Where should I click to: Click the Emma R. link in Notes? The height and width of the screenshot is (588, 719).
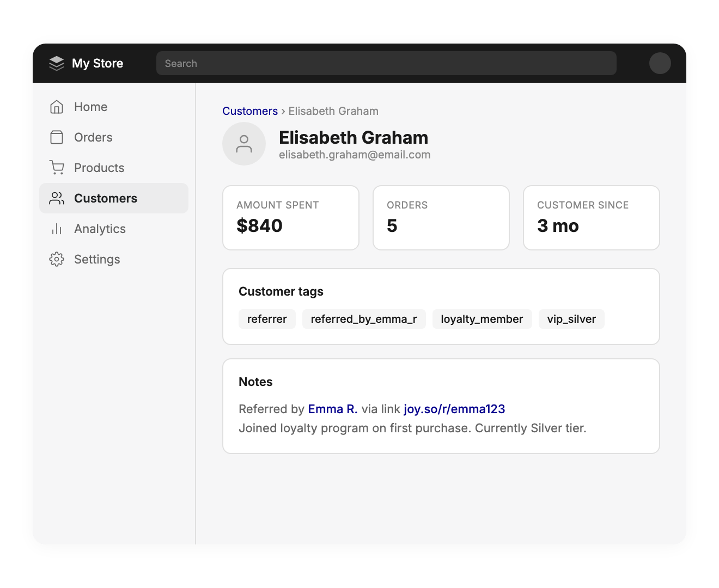pyautogui.click(x=332, y=408)
